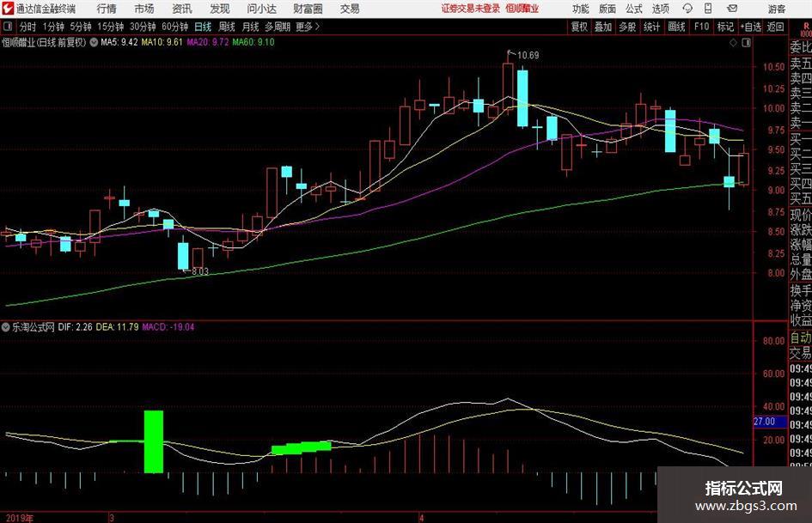This screenshot has height=523, width=812.
Task: Click the 证券交易未登录 login link
Action: (x=471, y=9)
